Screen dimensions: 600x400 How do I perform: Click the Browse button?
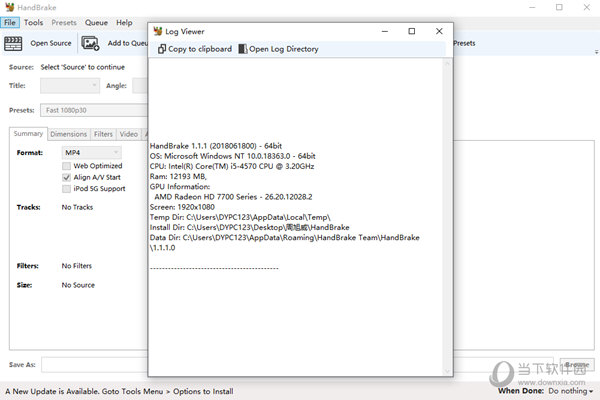(577, 364)
